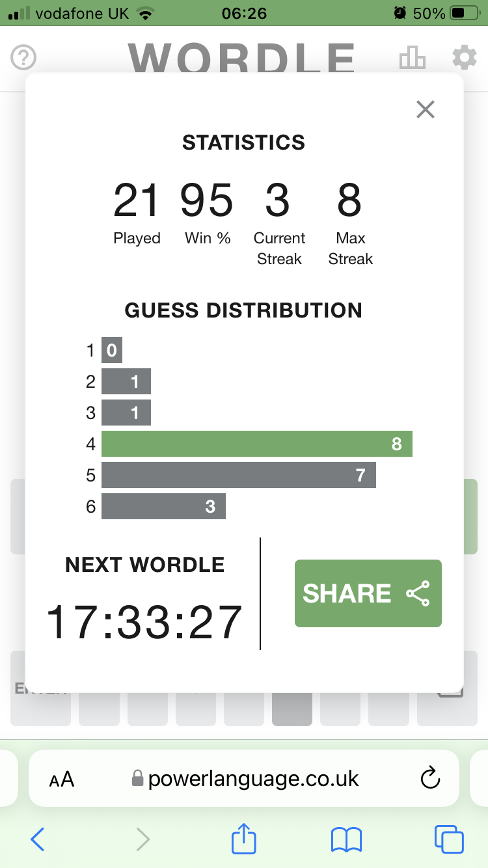Image resolution: width=488 pixels, height=868 pixels.
Task: Go forward with the Safari forward arrow
Action: (x=142, y=840)
